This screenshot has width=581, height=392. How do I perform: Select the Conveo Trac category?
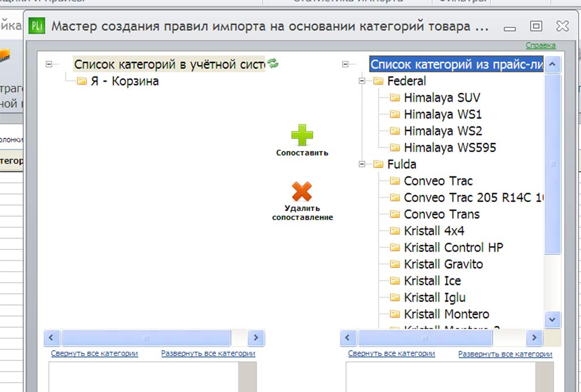coord(439,181)
